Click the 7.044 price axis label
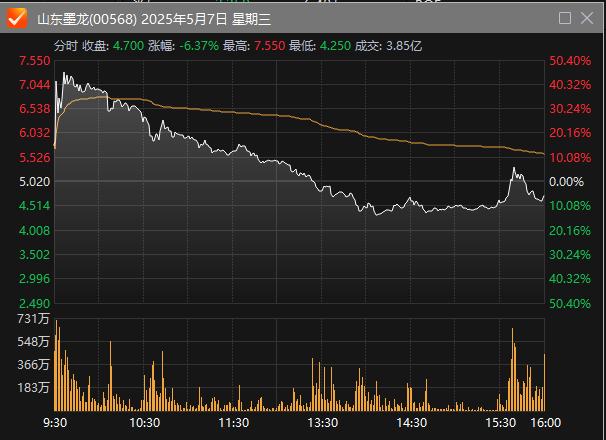 click(x=35, y=85)
